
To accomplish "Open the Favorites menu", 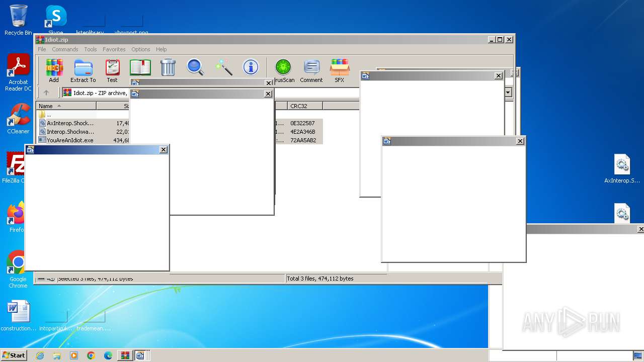I will tap(114, 49).
